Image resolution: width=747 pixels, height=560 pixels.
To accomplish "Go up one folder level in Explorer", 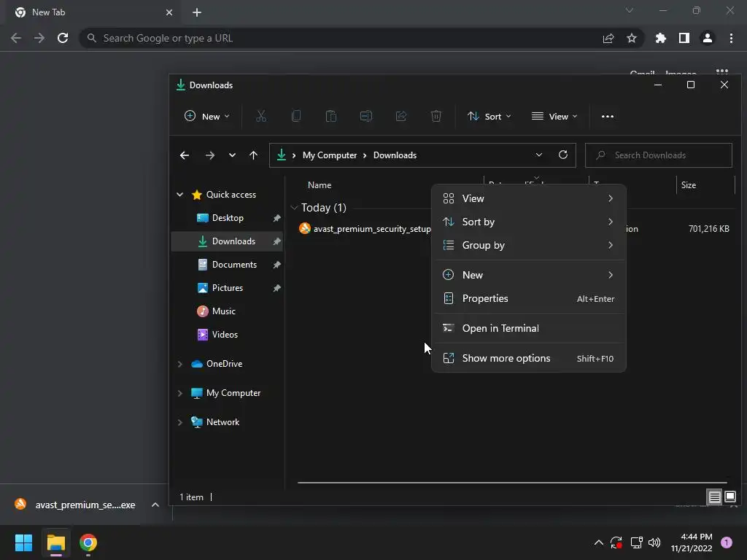I will 253,155.
